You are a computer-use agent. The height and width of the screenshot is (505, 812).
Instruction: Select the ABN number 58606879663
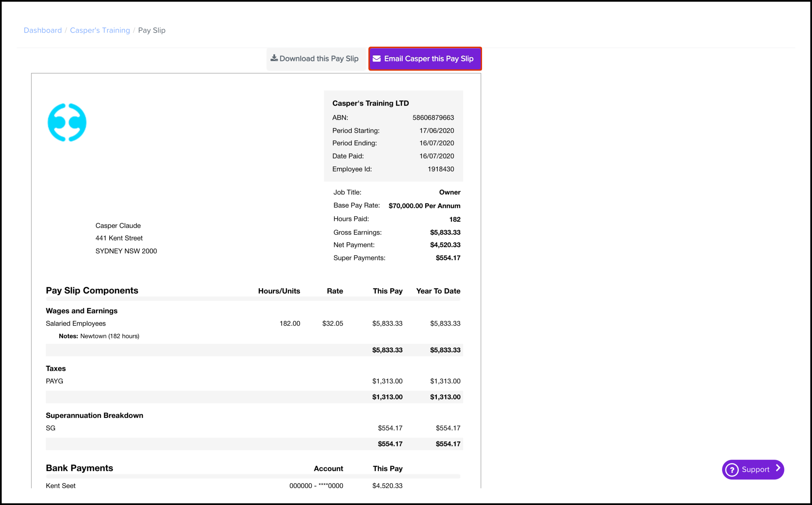[433, 118]
